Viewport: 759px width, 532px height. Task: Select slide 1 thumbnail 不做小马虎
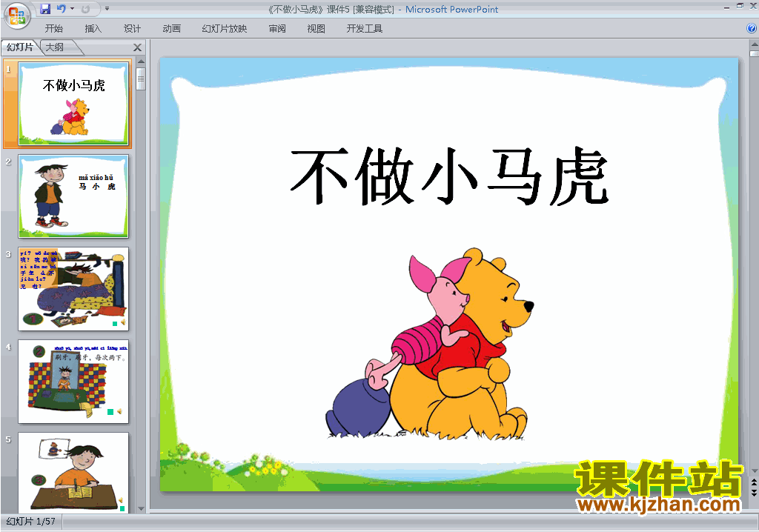click(73, 104)
